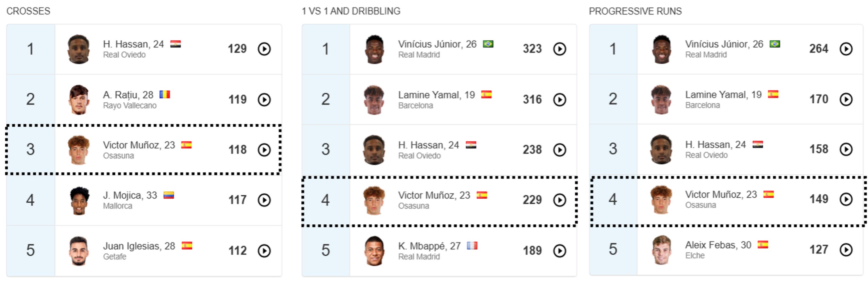Screen dimensions: 868x288
Task: Click A. Rațiu's player photo thumbnail
Action: click(x=79, y=100)
